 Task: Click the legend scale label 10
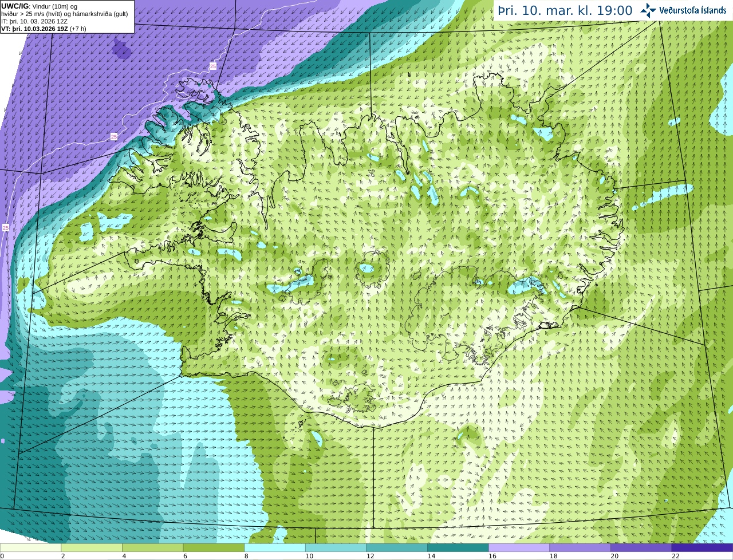coord(309,556)
